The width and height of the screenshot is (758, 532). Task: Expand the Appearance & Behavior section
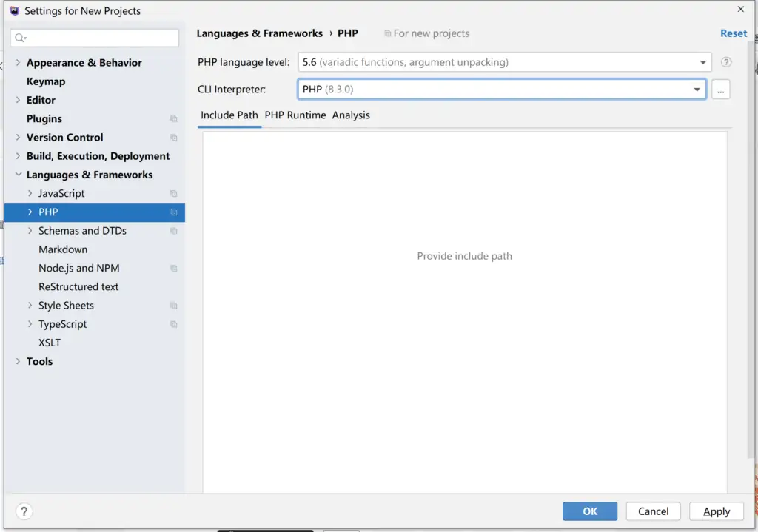[18, 63]
